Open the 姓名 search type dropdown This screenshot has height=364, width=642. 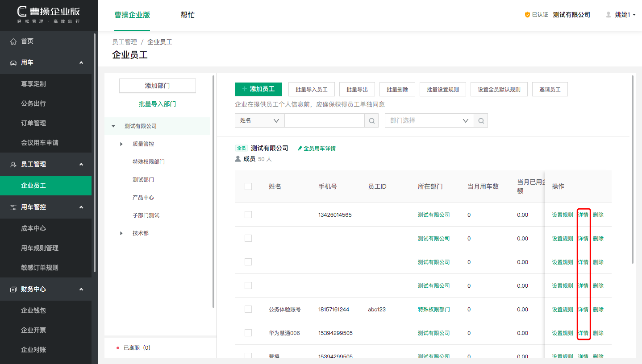pyautogui.click(x=259, y=120)
